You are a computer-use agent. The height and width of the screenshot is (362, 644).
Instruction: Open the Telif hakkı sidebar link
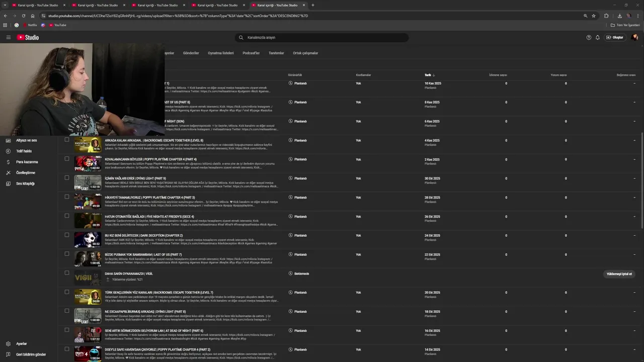[24, 151]
